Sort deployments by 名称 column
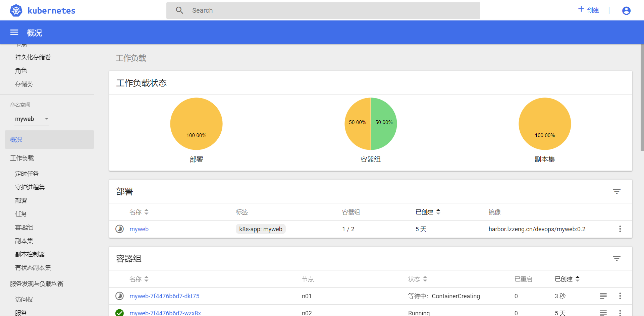Image resolution: width=644 pixels, height=316 pixels. (x=139, y=212)
